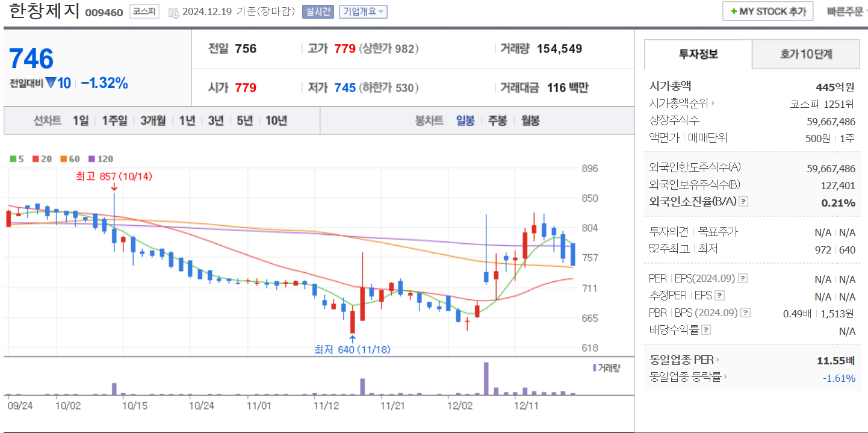The height and width of the screenshot is (433, 868).
Task: Open help icon beside PBR BPS (2024.09)
Action: 746,313
